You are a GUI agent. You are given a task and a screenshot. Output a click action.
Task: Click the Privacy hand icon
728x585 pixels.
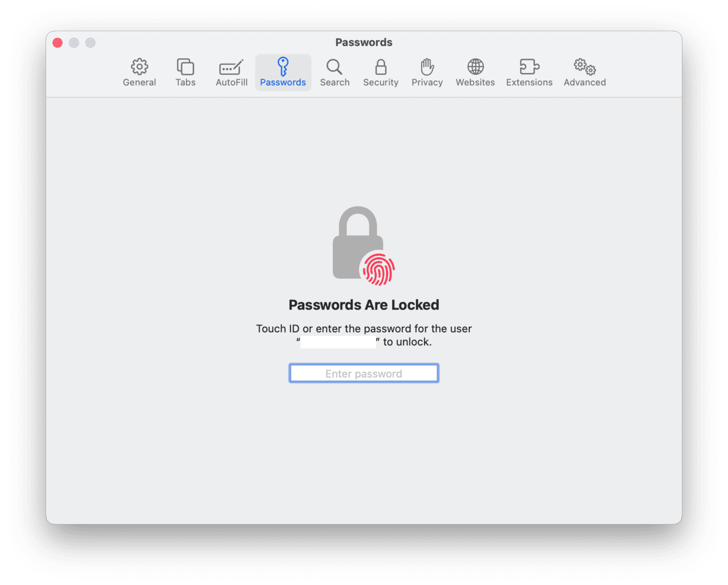pos(427,66)
